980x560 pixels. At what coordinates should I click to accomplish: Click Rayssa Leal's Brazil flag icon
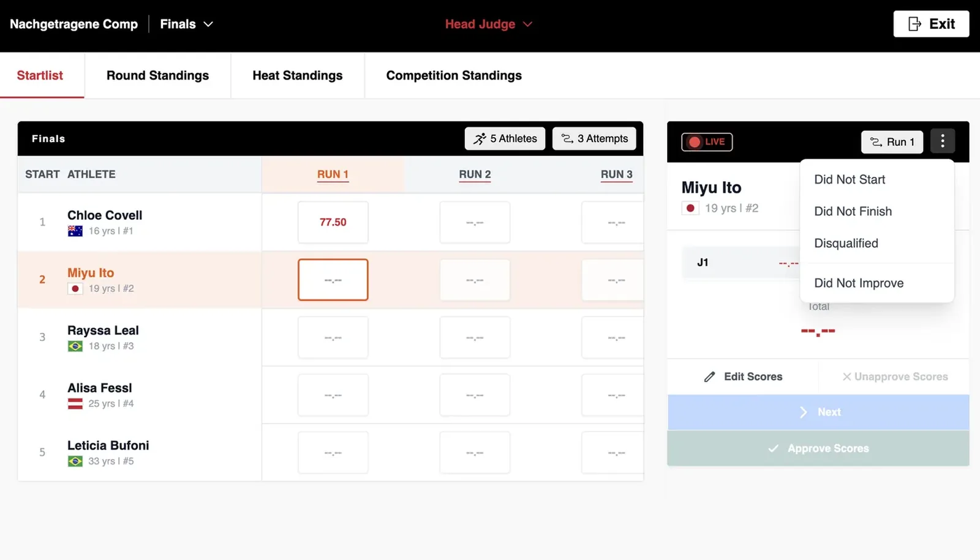[75, 346]
